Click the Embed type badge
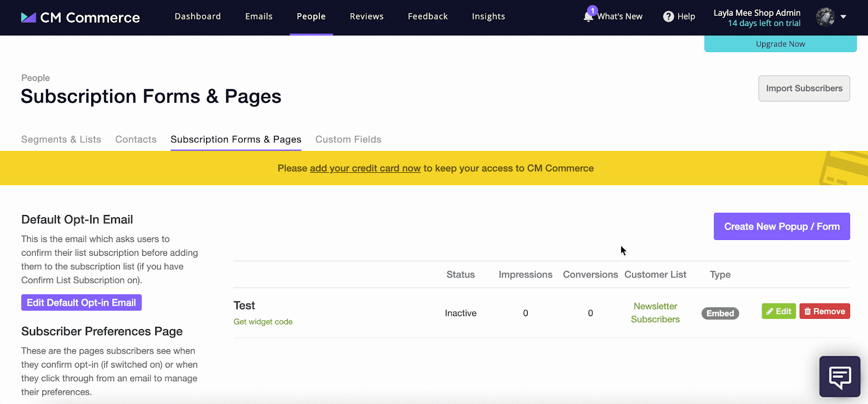This screenshot has height=404, width=868. tap(720, 313)
